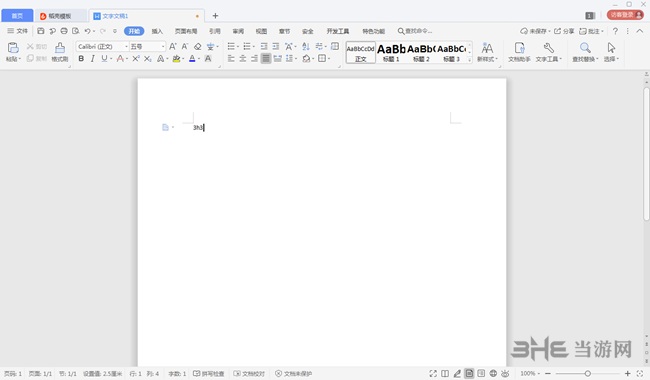Open the font size dropdown
This screenshot has width=650, height=380.
click(x=163, y=46)
